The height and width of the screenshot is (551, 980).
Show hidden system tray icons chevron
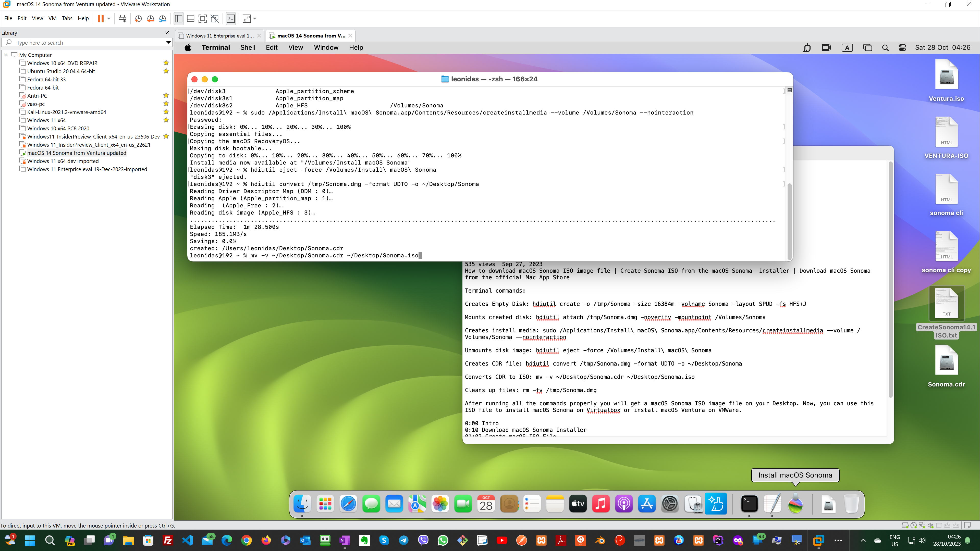tap(863, 540)
